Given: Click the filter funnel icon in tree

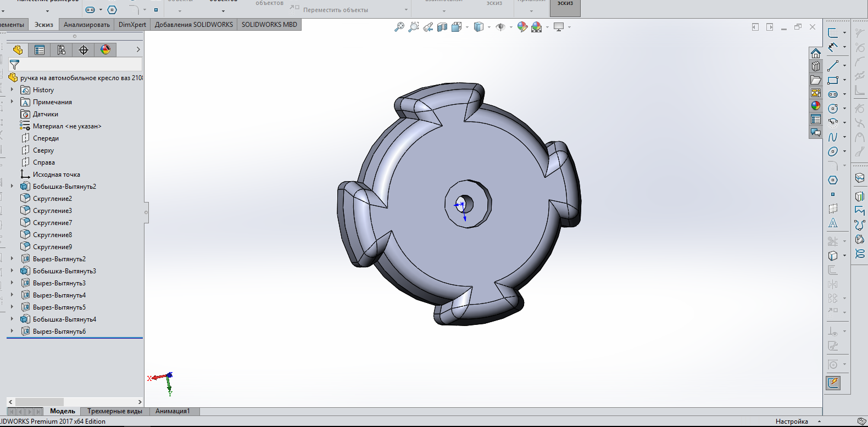Looking at the screenshot, I should [x=14, y=64].
